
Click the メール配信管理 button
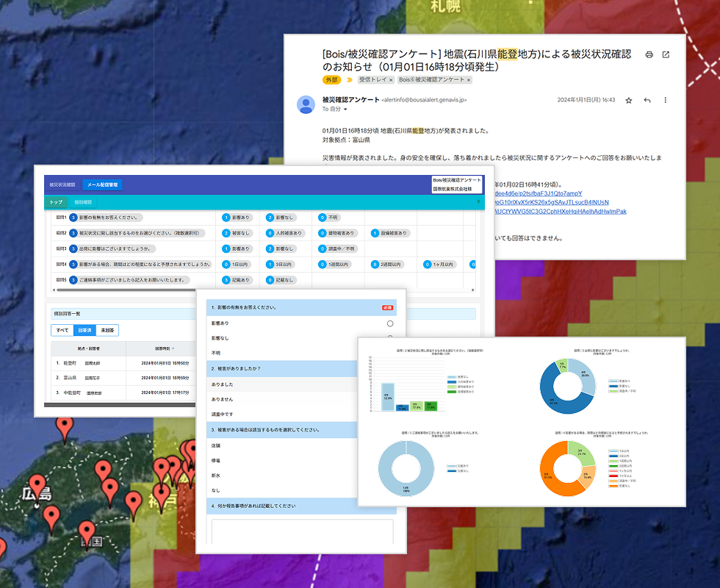tap(102, 184)
